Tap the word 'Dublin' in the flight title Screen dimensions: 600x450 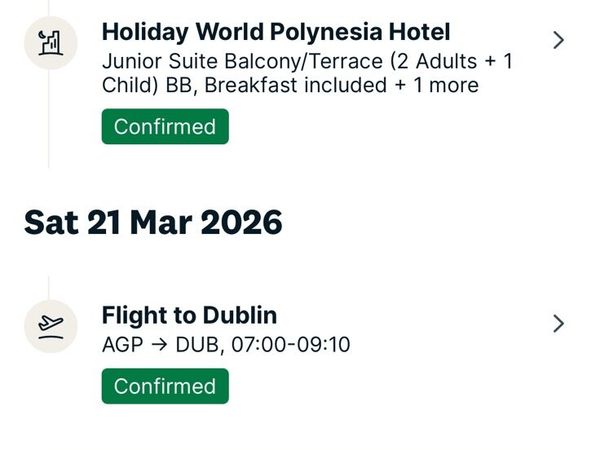pos(239,316)
